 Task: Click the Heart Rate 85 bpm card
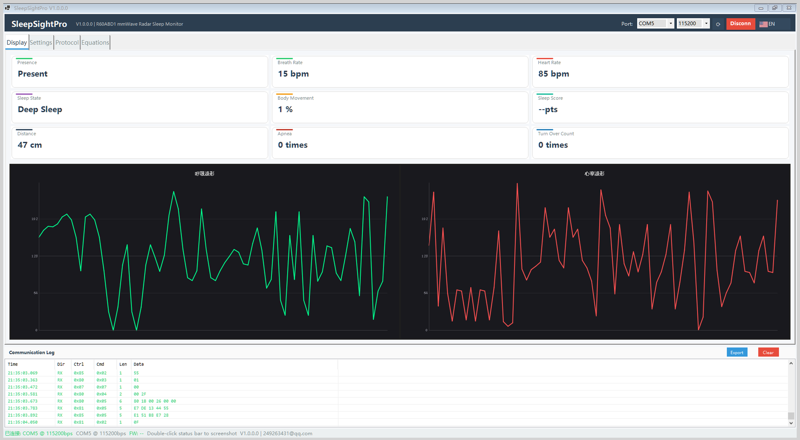click(660, 71)
